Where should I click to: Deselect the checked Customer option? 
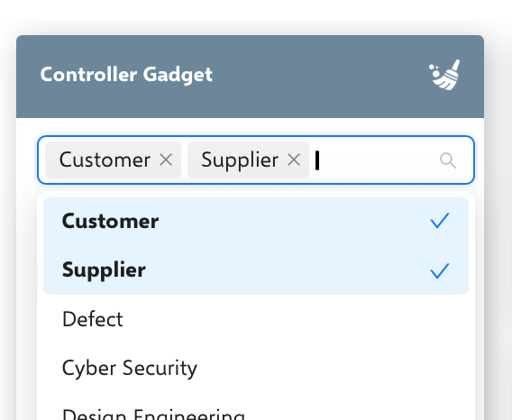click(x=256, y=221)
